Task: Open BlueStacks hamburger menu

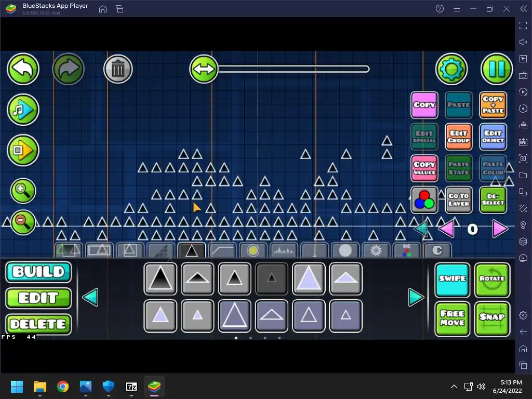Action: coord(457,9)
